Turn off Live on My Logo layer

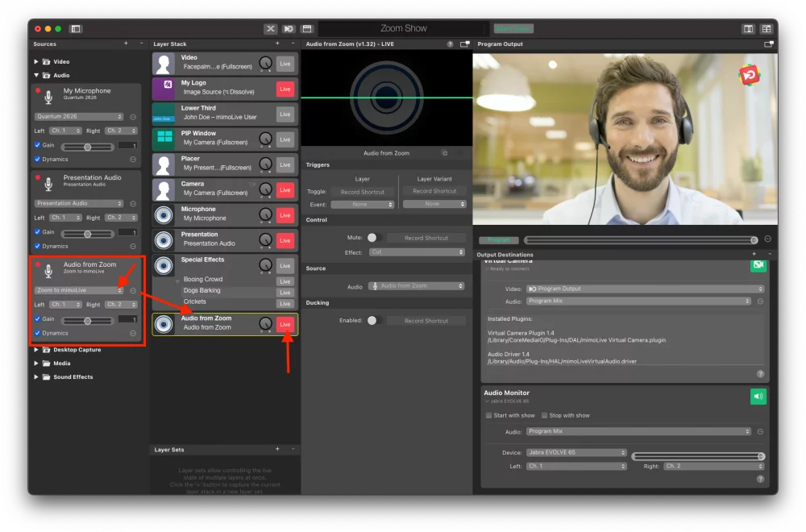(x=285, y=89)
